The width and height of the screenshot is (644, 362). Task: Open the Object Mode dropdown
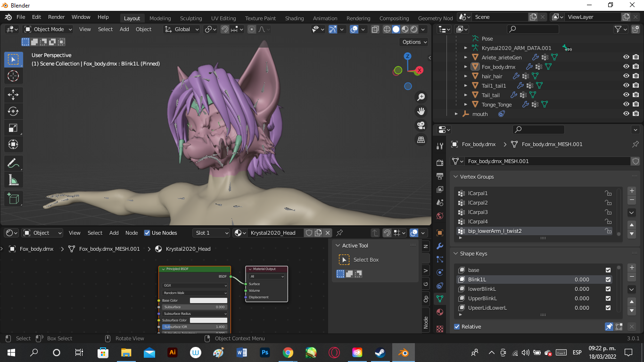[x=48, y=29]
